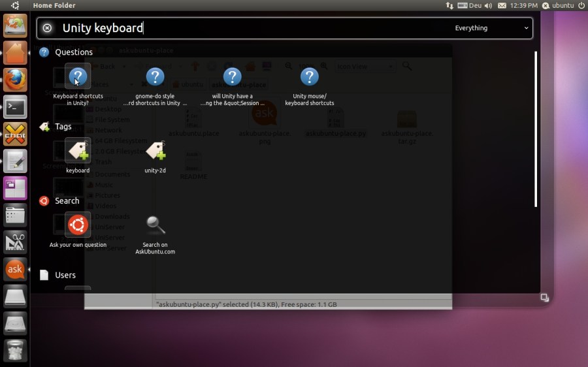Open the power session menu
The image size is (588, 367).
coord(581,5)
